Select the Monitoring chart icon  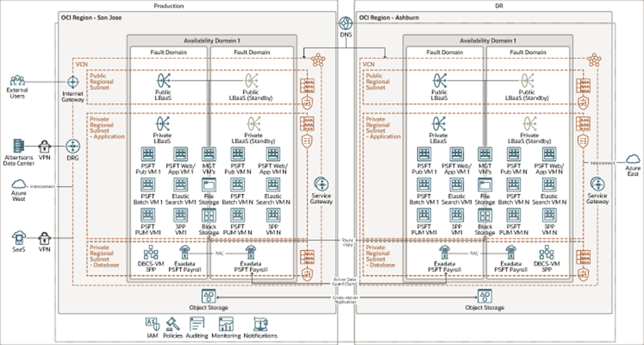(227, 325)
